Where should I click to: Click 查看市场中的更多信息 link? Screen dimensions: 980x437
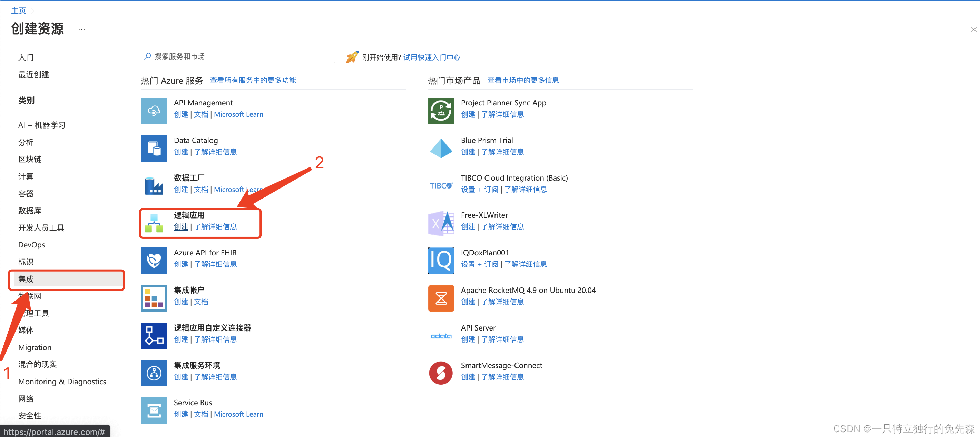pyautogui.click(x=523, y=80)
